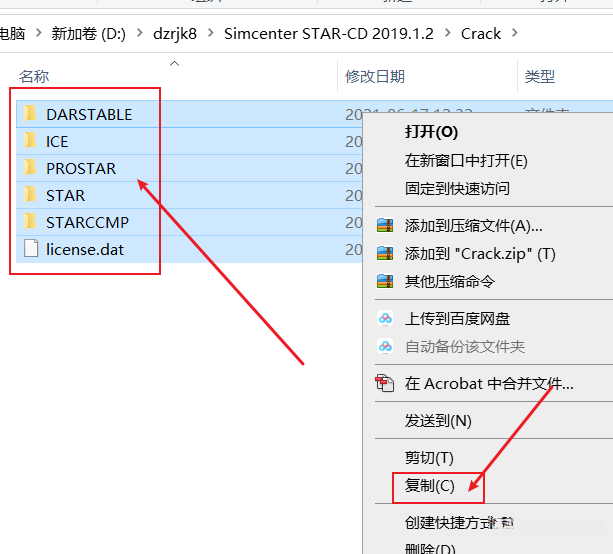Sort files by 名称 column header

pos(34,76)
